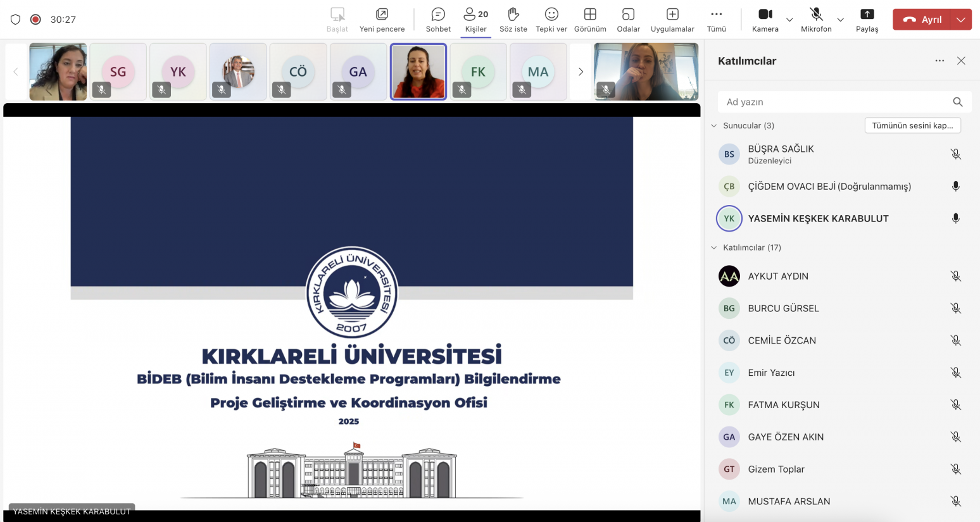This screenshot has width=980, height=522.
Task: Open the Kişiler participants tab
Action: point(475,20)
